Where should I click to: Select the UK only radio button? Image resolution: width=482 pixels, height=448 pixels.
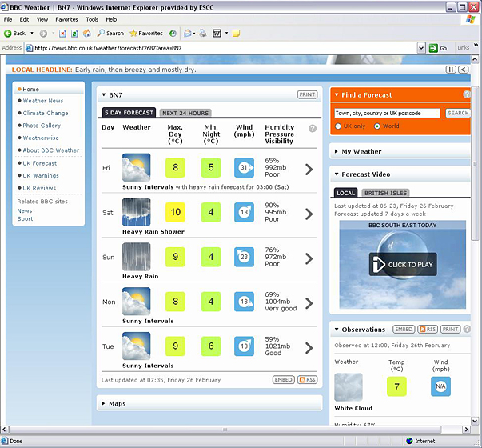point(338,126)
